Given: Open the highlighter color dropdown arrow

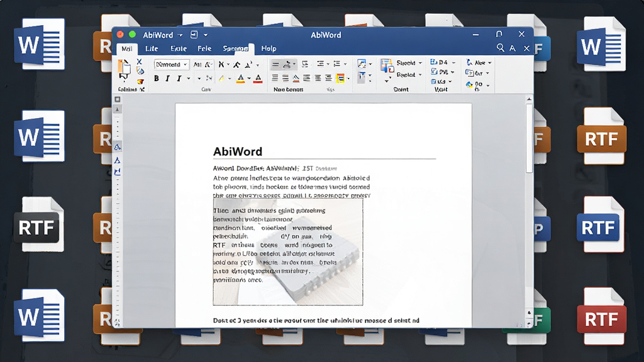Looking at the screenshot, I should (230, 79).
